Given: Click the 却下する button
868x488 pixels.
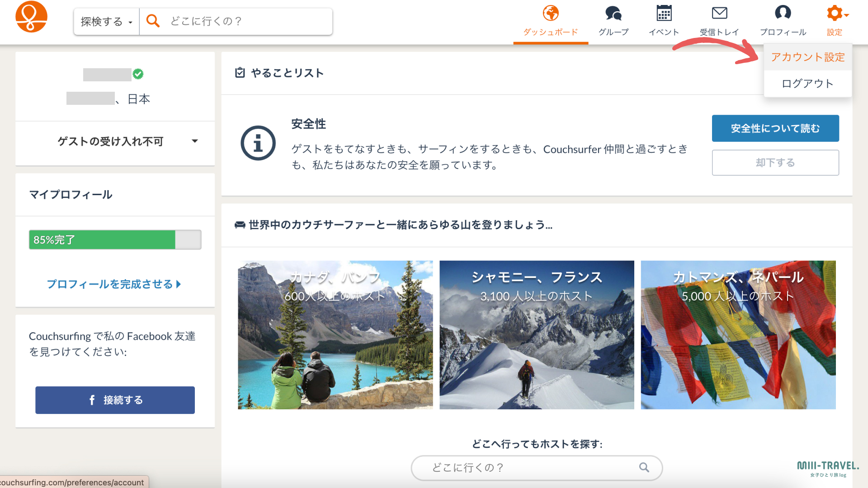Looking at the screenshot, I should (775, 163).
